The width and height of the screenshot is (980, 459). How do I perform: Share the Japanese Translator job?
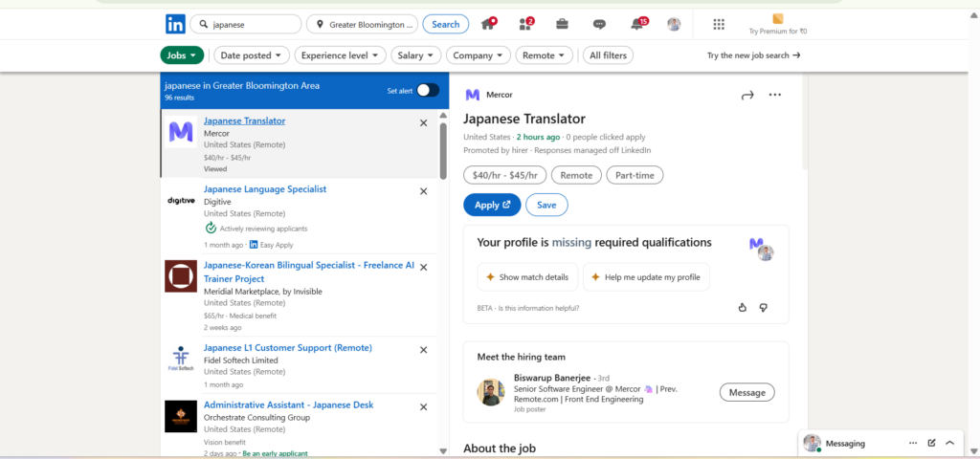[747, 95]
